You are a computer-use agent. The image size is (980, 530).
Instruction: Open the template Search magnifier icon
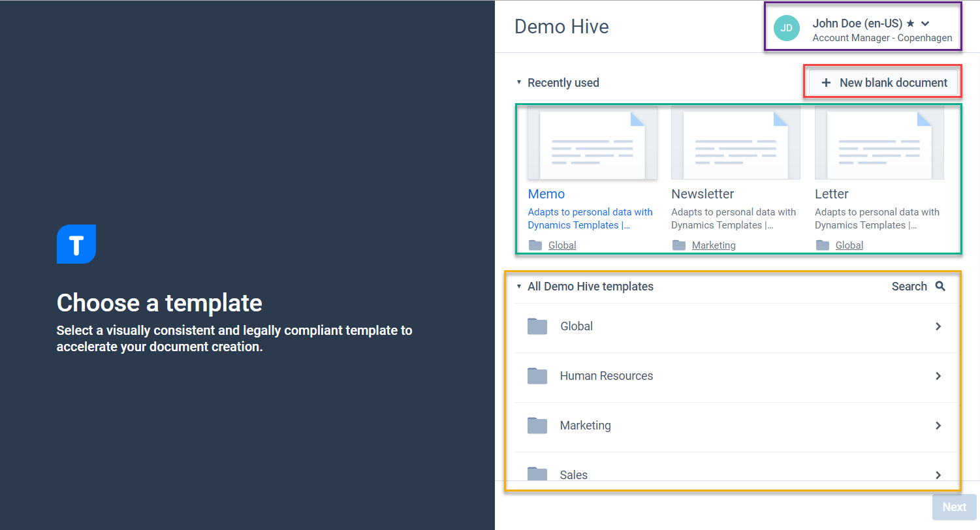[940, 286]
